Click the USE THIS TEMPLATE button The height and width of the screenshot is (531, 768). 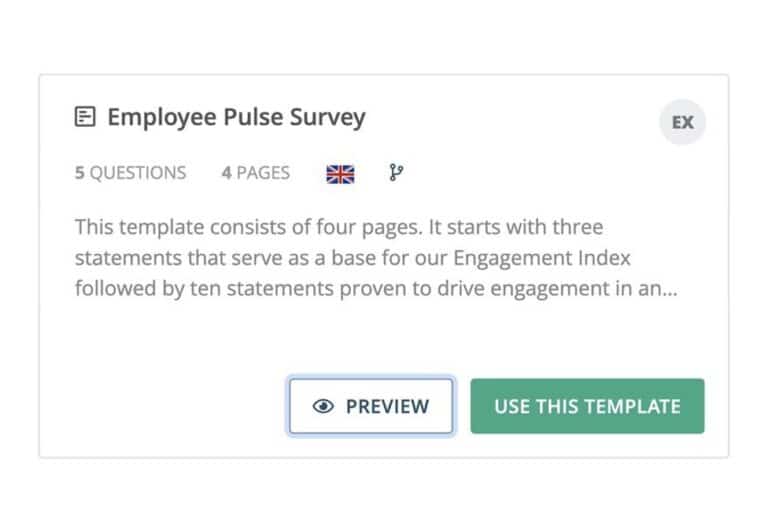click(x=587, y=406)
